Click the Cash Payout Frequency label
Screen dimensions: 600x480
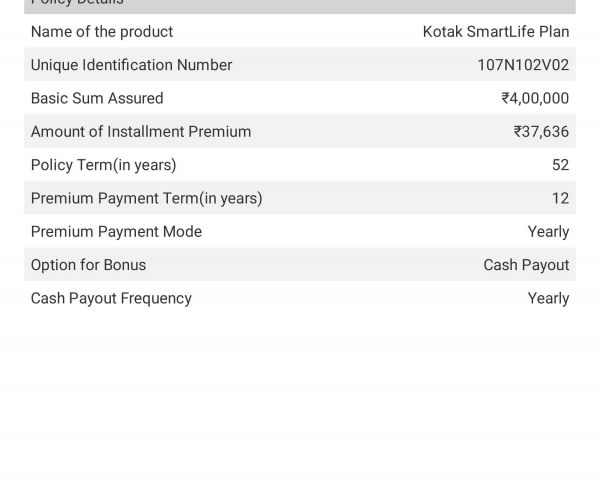coord(111,299)
